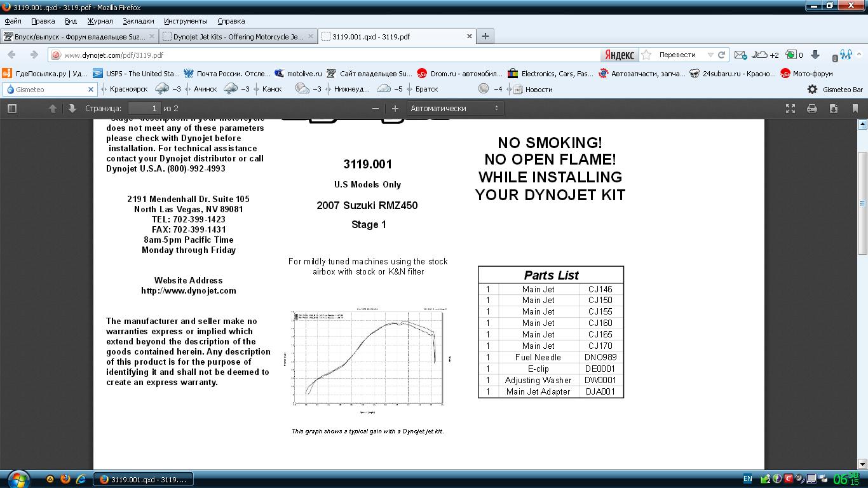Open the Drom.ru bookmark
This screenshot has height=488, width=868.
tap(459, 74)
